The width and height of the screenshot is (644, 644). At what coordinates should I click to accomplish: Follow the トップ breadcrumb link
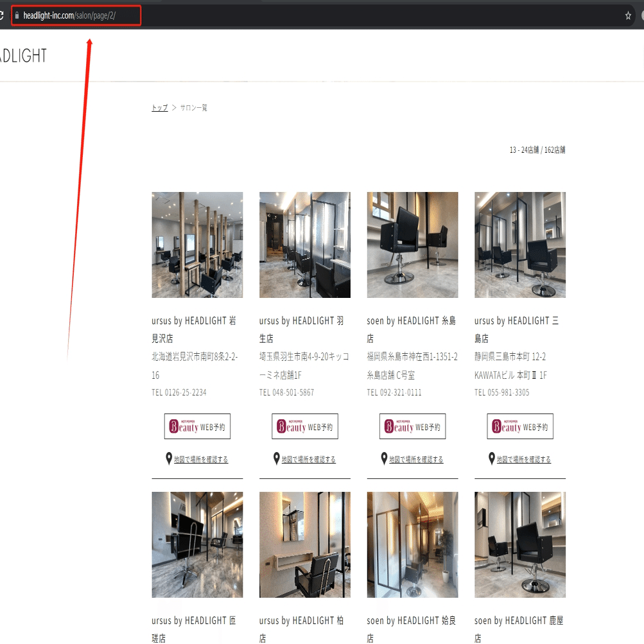(160, 108)
